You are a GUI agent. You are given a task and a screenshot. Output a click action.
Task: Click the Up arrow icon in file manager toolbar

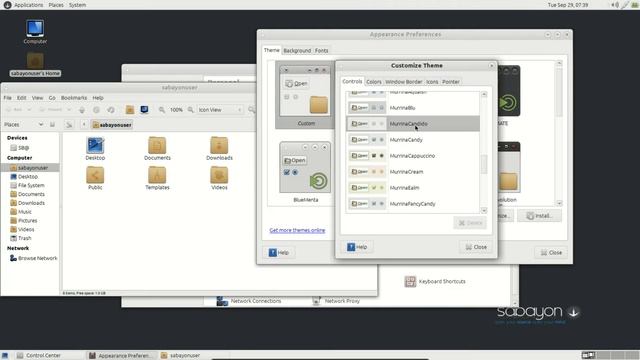click(82, 110)
